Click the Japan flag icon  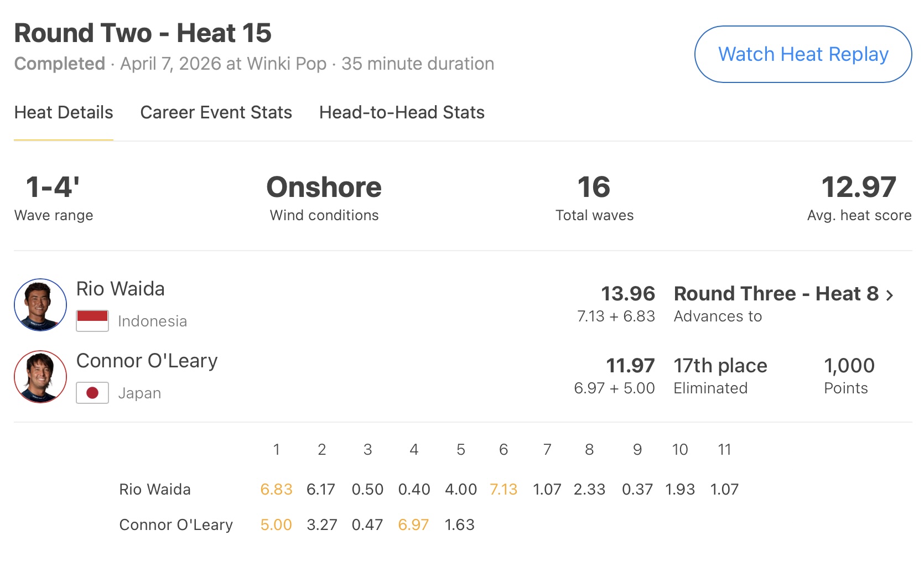coord(92,393)
